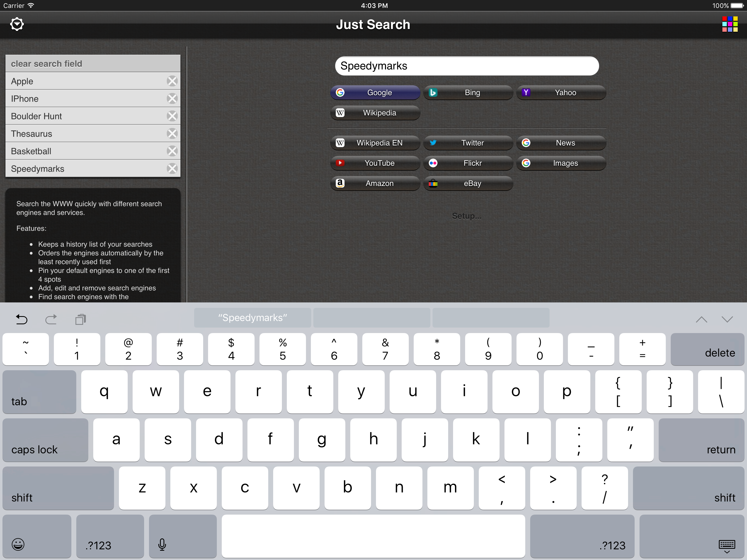The image size is (747, 560).
Task: Search with Google engine button
Action: pos(375,92)
